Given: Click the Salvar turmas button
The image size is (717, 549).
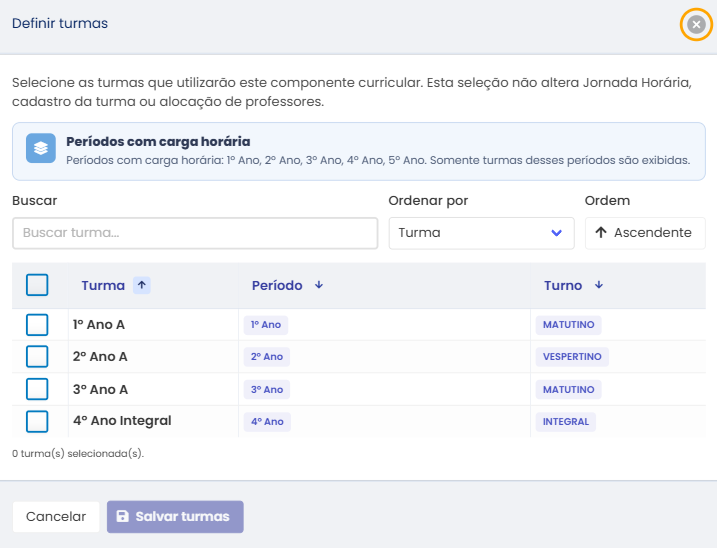Looking at the screenshot, I should [175, 517].
